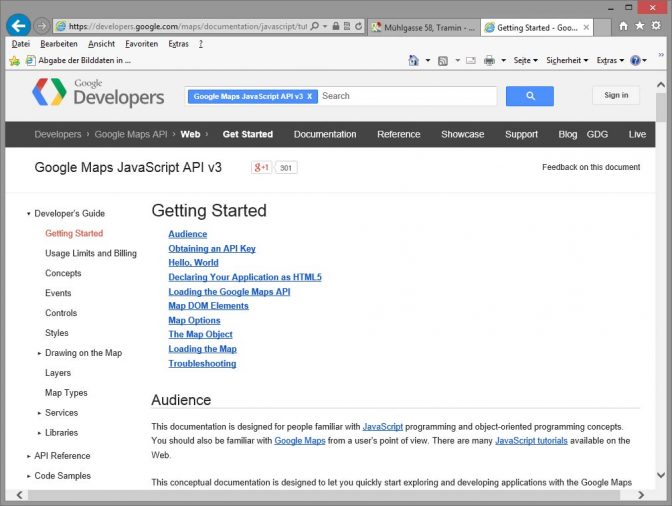This screenshot has width=672, height=506.
Task: Click the Obtaining an API Key link
Action: point(212,249)
